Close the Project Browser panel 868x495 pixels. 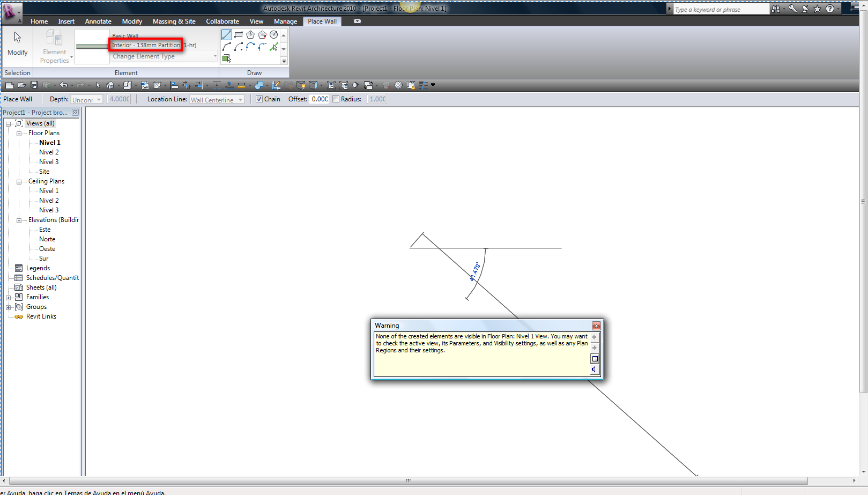[75, 113]
